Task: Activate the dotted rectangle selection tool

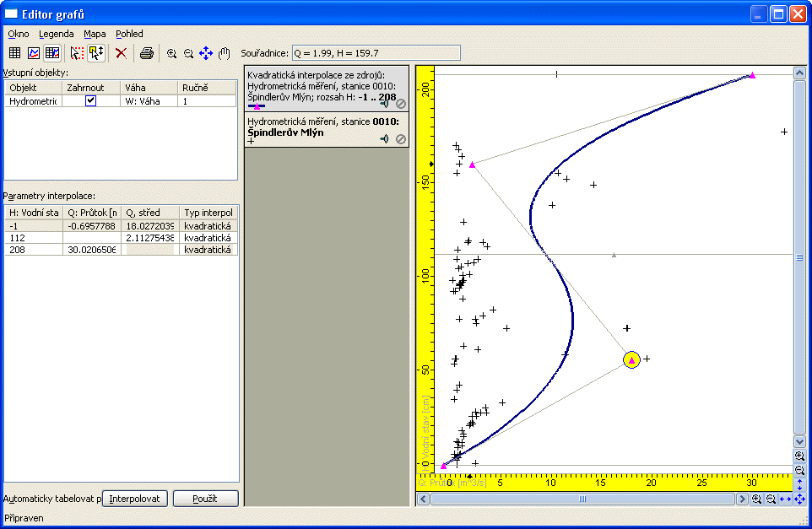Action: coord(78,53)
